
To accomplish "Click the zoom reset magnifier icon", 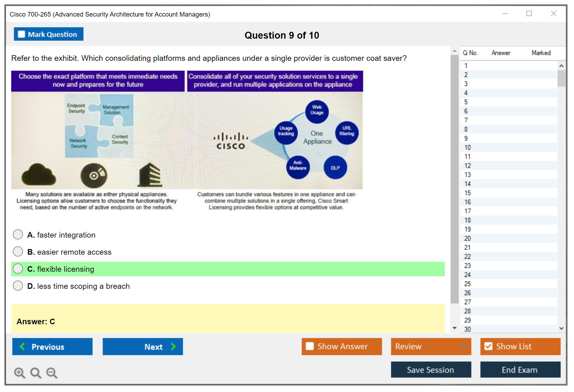I will point(36,373).
